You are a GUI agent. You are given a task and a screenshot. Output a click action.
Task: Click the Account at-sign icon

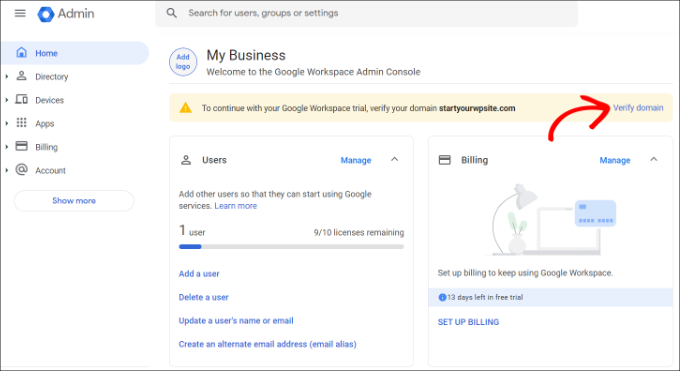21,169
